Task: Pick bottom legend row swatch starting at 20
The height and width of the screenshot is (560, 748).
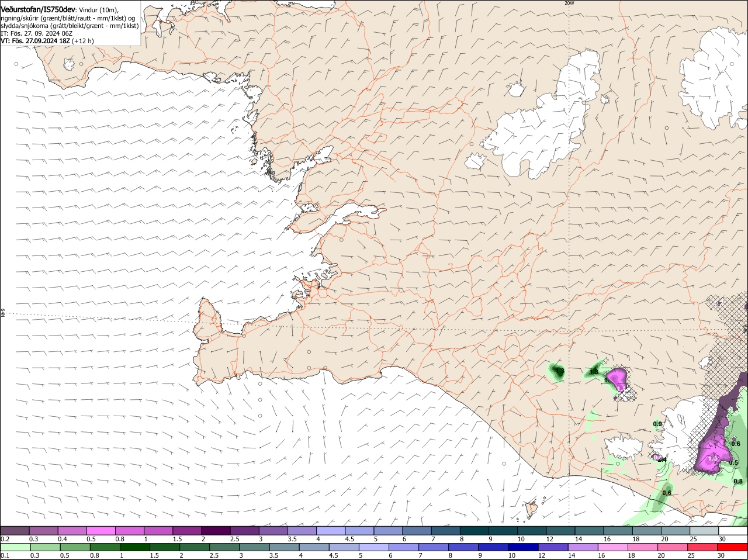Action: (x=673, y=547)
